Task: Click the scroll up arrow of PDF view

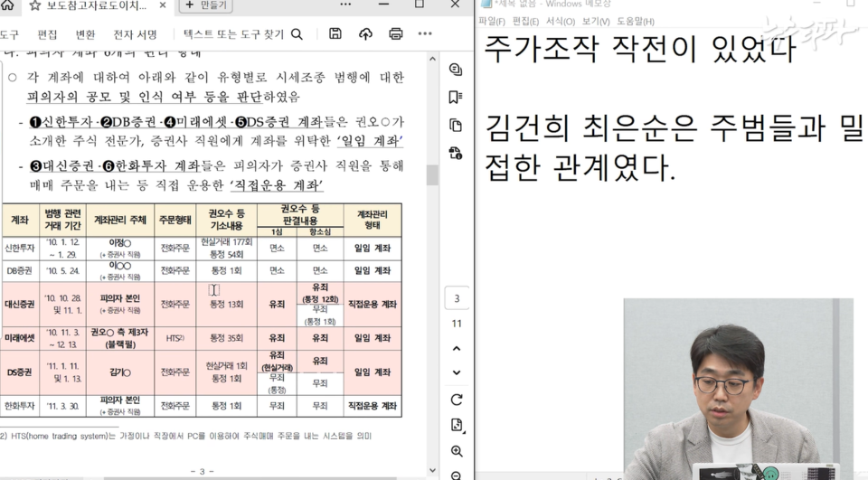Action: pos(432,59)
